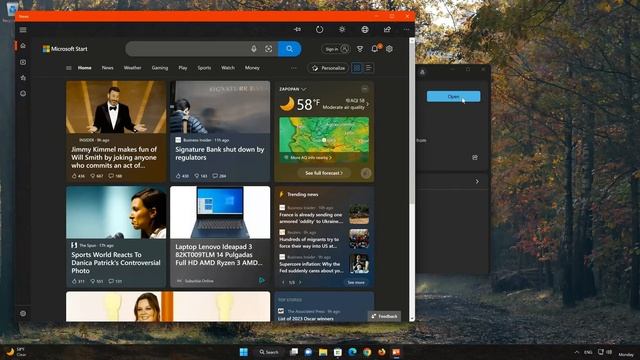Click See more in Trending news
The width and height of the screenshot is (640, 360).
pyautogui.click(x=356, y=282)
